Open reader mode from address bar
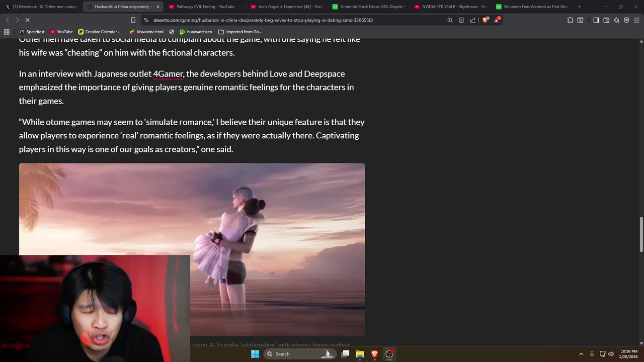 pyautogui.click(x=461, y=20)
